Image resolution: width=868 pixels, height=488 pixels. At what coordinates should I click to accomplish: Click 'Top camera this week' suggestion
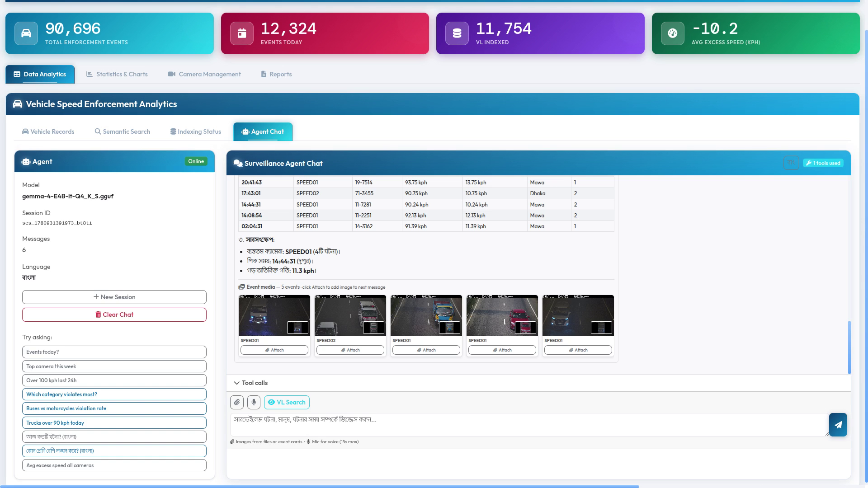pyautogui.click(x=114, y=366)
